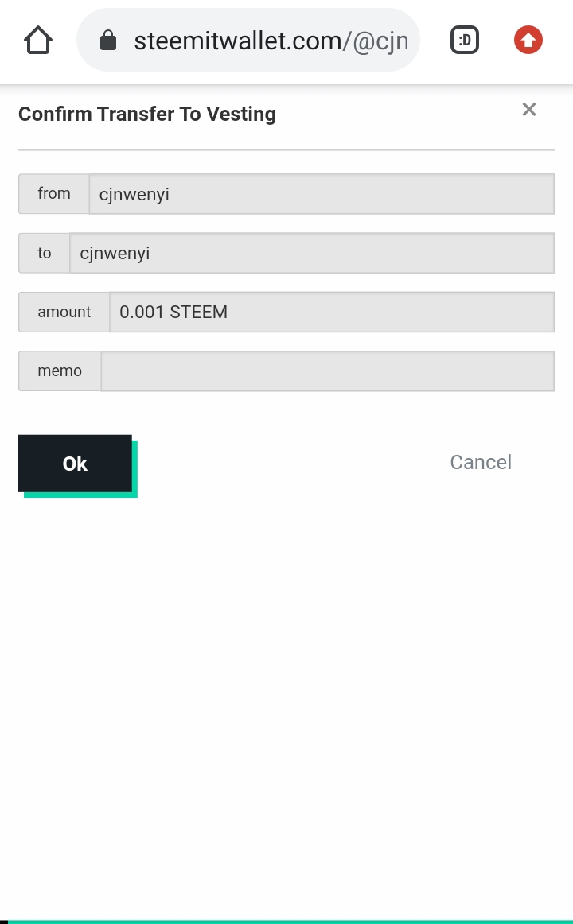Click the Cancel link
Image resolution: width=573 pixels, height=924 pixels.
tap(481, 463)
